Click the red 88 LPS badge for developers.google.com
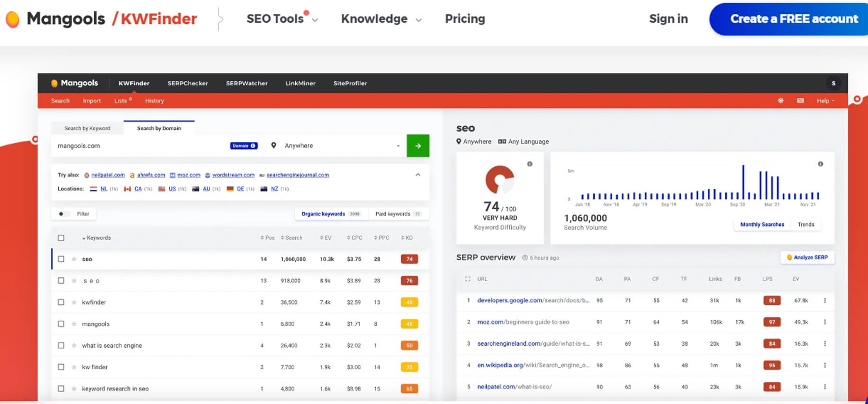 pyautogui.click(x=772, y=300)
